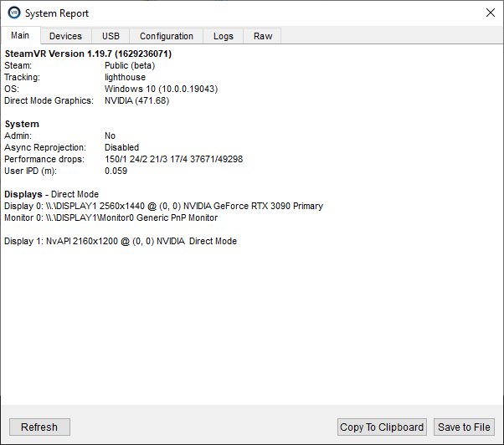Viewport: 504px width, 445px height.
Task: Click the NVIDIA (471.68) graphics value
Action: [x=137, y=101]
